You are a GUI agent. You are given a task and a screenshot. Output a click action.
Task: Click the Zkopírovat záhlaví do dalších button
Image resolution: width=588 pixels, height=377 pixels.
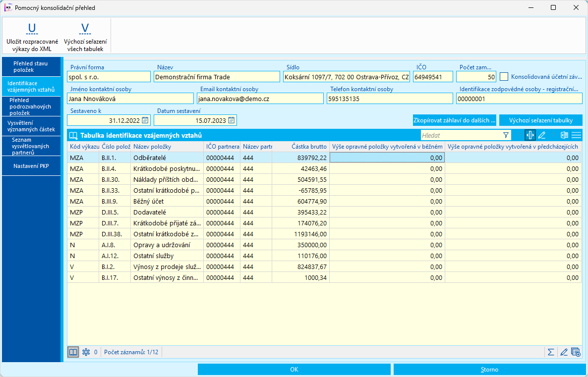point(454,120)
